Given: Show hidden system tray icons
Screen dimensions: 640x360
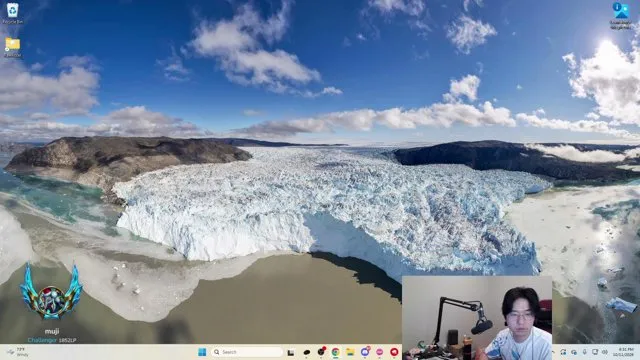Looking at the screenshot, I should point(553,352).
